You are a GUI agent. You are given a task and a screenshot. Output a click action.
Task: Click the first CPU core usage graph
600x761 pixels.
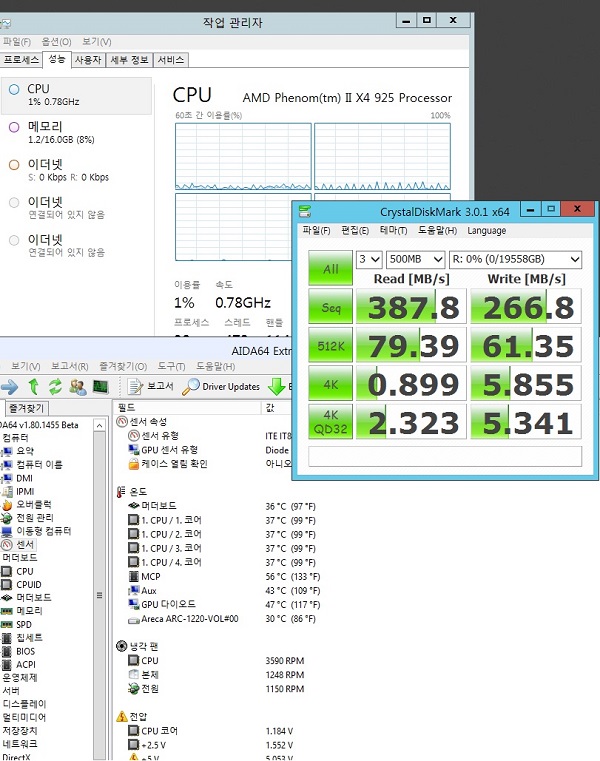tap(243, 156)
